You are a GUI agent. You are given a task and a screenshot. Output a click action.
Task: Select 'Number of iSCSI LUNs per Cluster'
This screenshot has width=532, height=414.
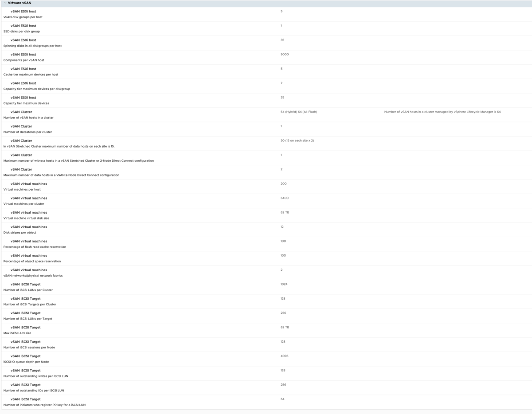pyautogui.click(x=28, y=290)
